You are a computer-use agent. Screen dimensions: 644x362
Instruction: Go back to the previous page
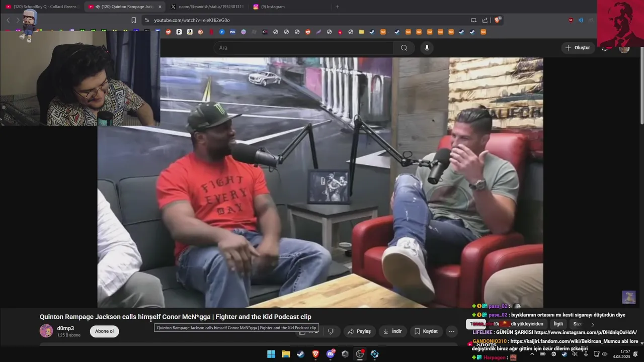coord(8,20)
